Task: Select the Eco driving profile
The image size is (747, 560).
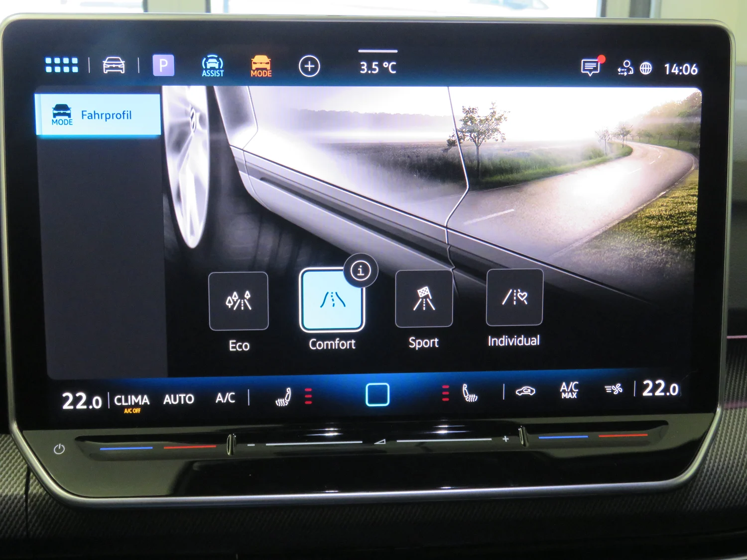Action: point(239,301)
